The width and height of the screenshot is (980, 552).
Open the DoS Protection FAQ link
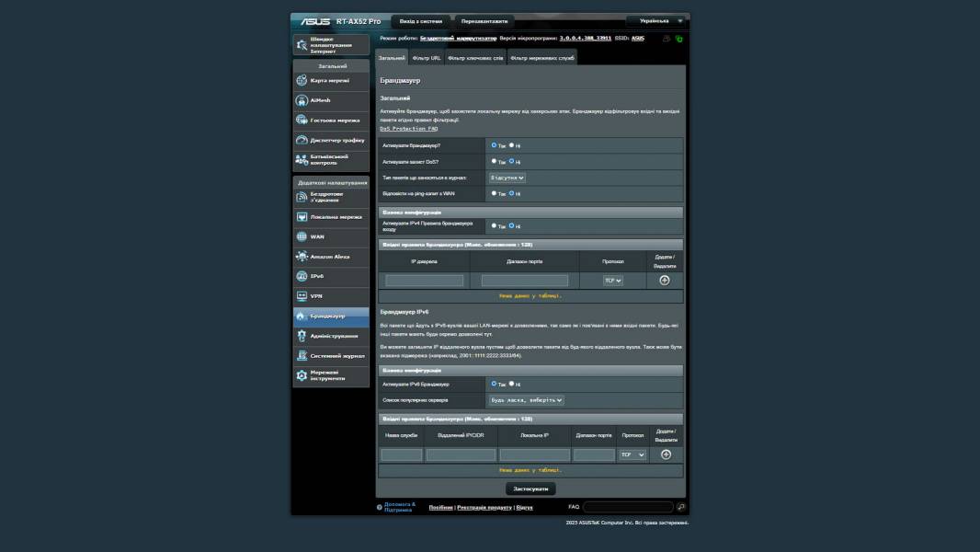pos(408,129)
